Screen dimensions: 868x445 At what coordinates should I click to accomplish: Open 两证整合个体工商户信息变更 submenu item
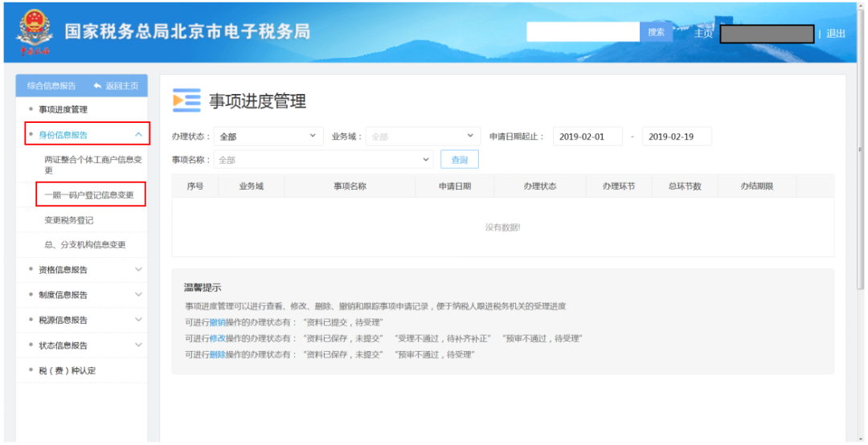(x=93, y=165)
